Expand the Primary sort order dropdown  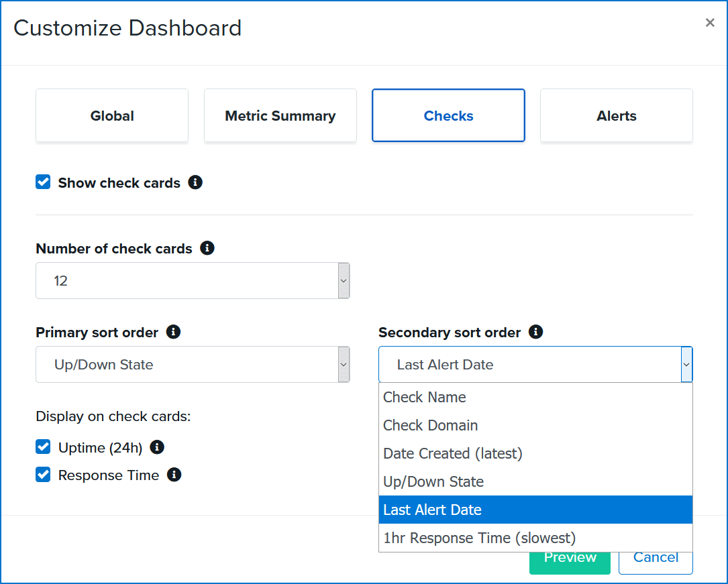coord(342,364)
